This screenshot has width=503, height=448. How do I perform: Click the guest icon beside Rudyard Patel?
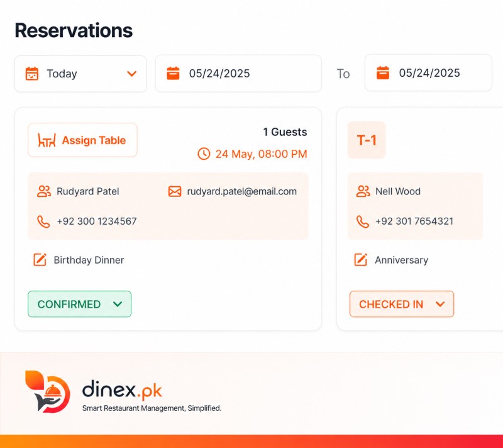(x=44, y=191)
